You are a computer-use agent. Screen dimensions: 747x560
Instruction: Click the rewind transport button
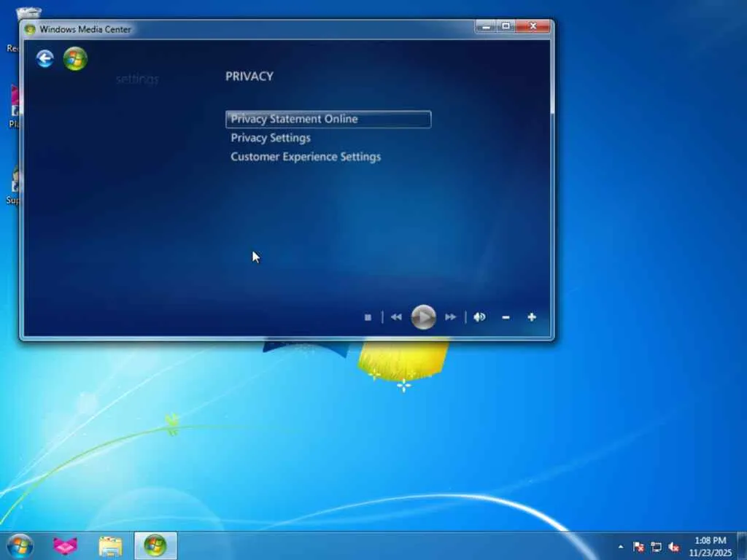(x=396, y=317)
